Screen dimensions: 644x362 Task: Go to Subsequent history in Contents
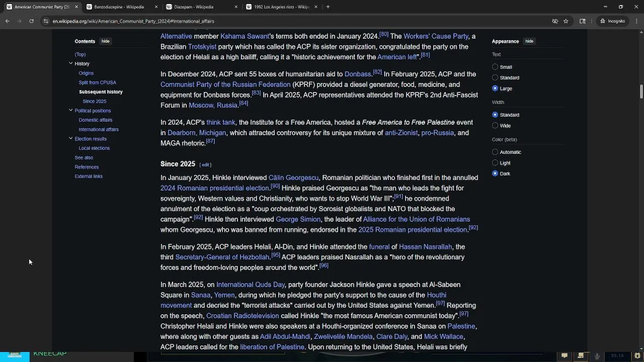101,92
